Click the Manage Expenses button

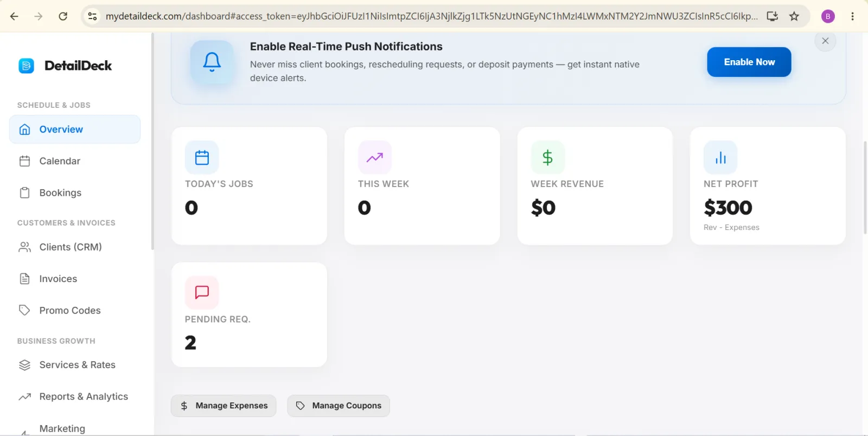(224, 406)
